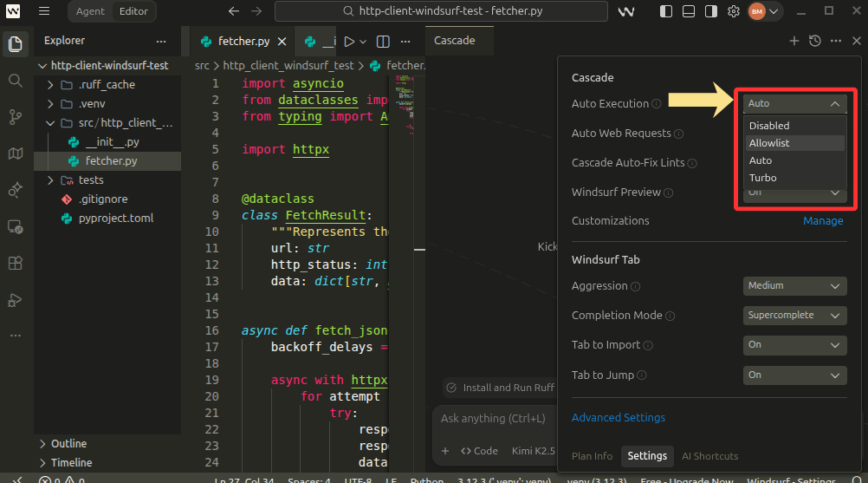Expand the .ruff_cache folder
Screen dimensions: 868x483
[107, 85]
